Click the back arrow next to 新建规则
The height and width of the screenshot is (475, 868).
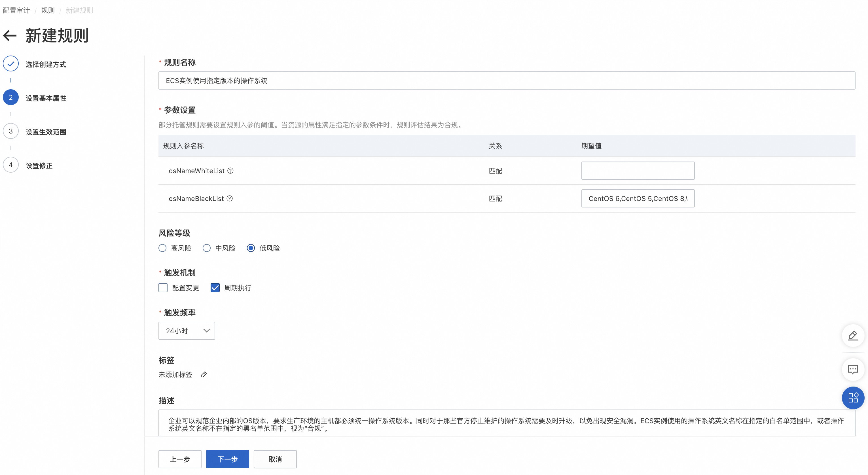pos(10,35)
